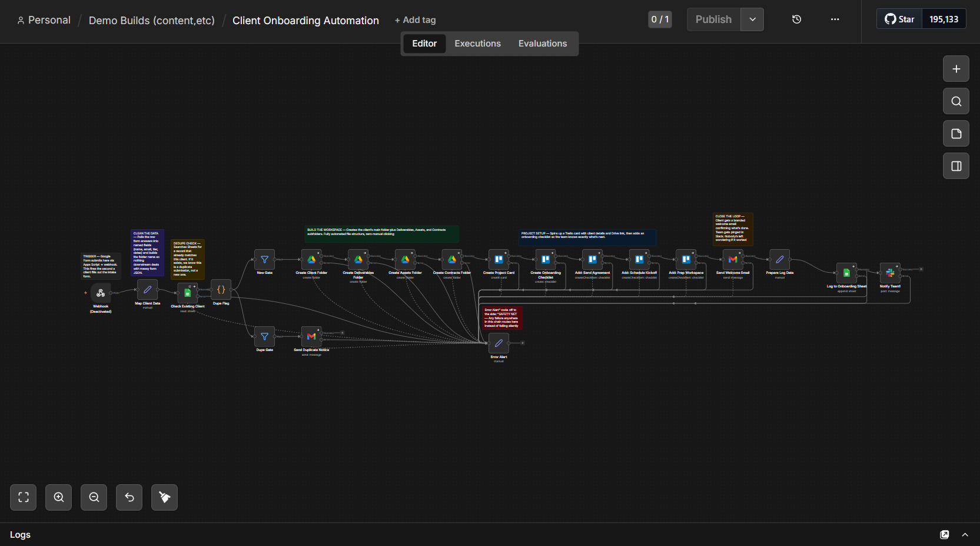Open Demo Builds (content,etc) folder breadcrumb
This screenshot has width=980, height=546.
pos(152,21)
